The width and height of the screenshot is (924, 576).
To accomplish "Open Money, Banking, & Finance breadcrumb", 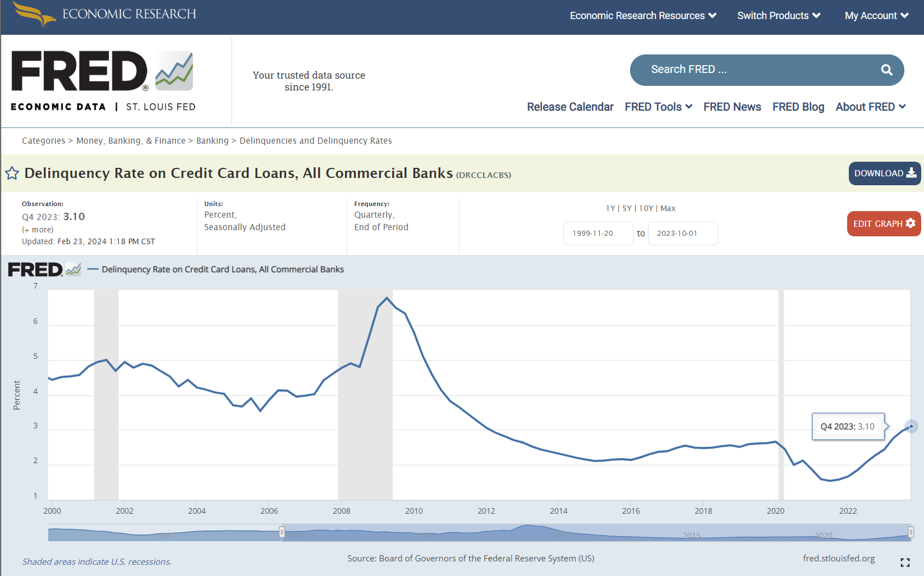I will tap(131, 141).
